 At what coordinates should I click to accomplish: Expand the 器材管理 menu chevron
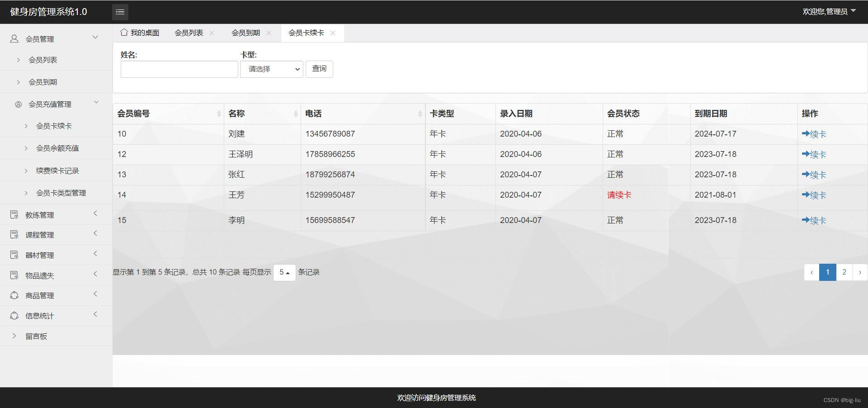95,253
